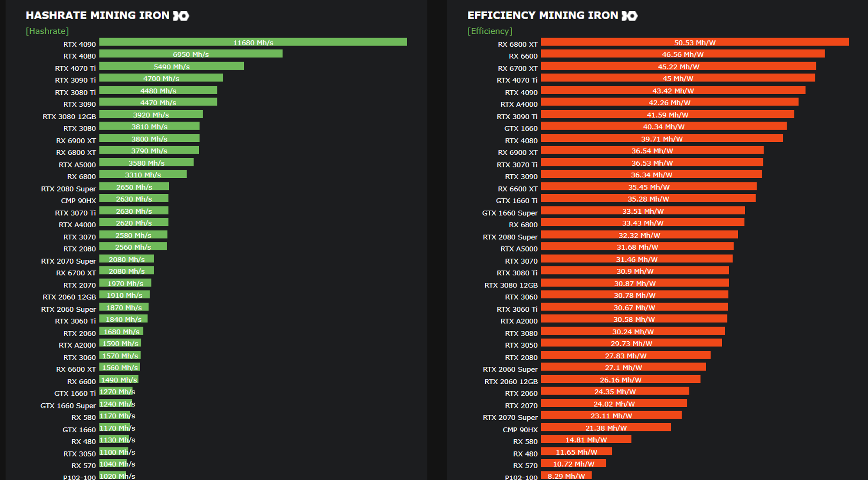868x480 pixels.
Task: Click the RX 6800 XT 50.53 Mh/W bar
Action: (695, 42)
